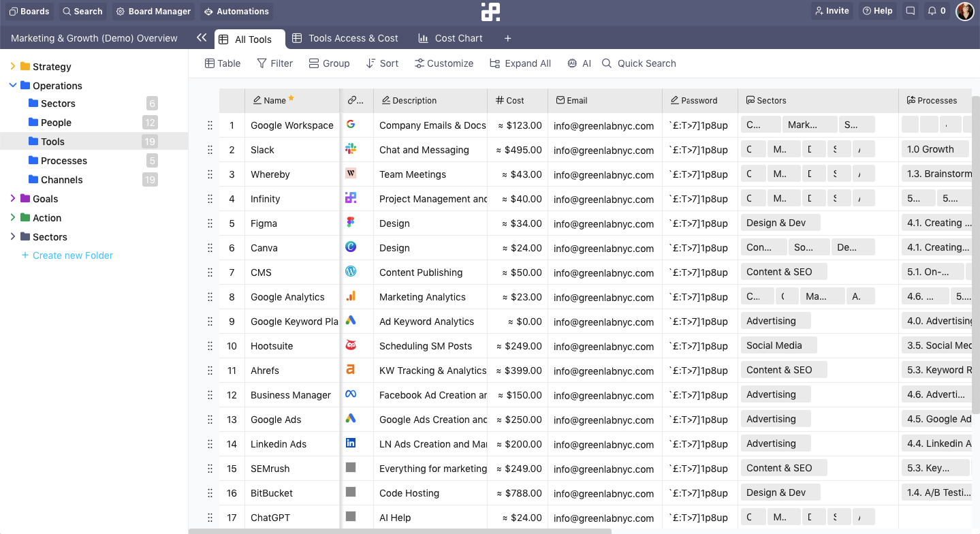This screenshot has width=980, height=534.
Task: Open the Automations panel
Action: [236, 11]
